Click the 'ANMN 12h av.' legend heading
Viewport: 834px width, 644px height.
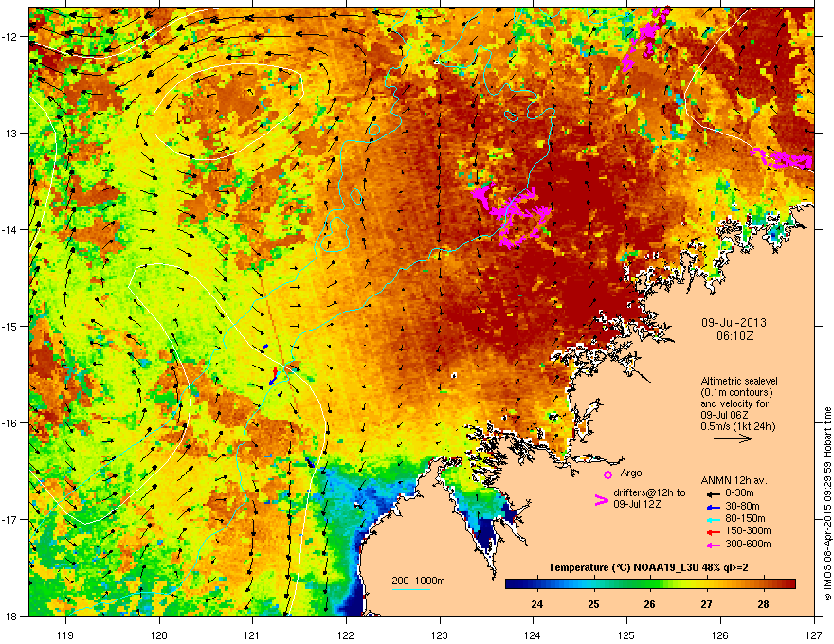pos(734,480)
